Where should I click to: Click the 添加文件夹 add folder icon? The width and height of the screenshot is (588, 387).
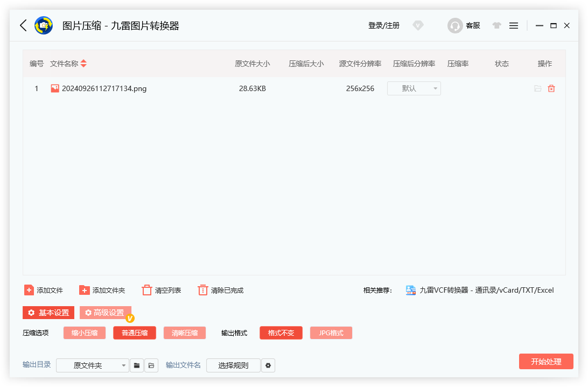click(85, 290)
